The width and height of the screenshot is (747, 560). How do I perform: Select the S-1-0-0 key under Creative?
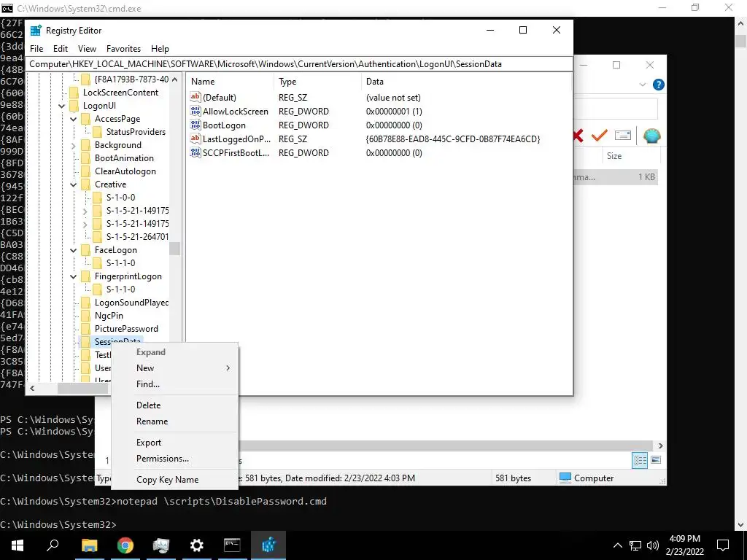pyautogui.click(x=120, y=198)
